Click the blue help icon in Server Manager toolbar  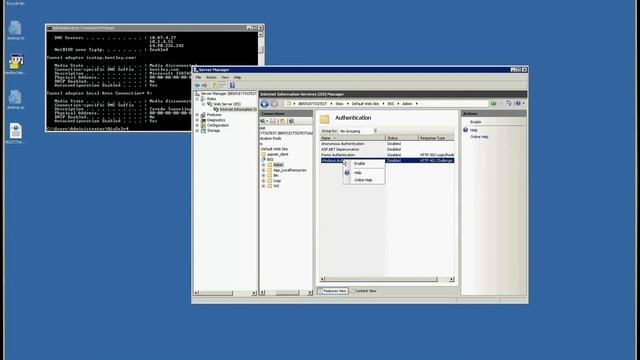(232, 85)
